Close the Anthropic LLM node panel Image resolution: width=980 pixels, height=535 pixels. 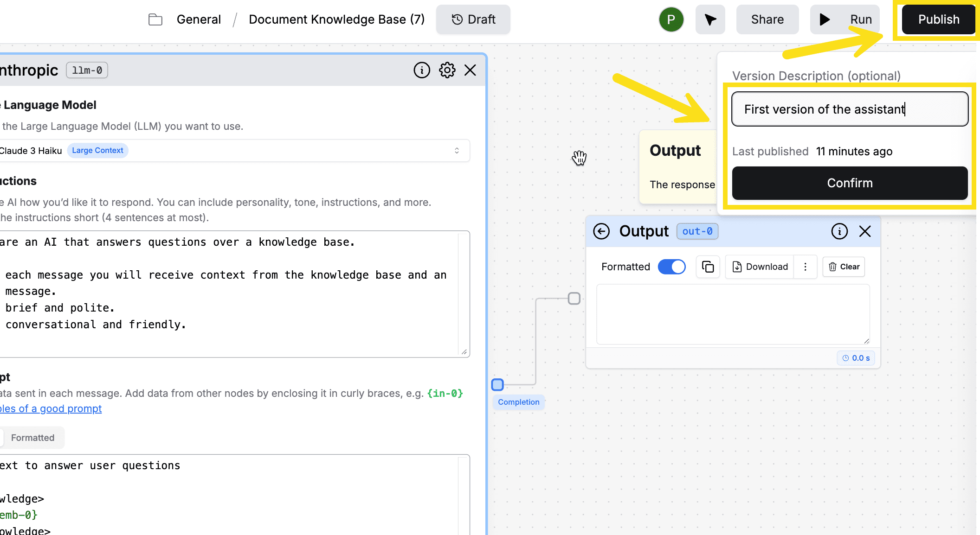point(471,70)
